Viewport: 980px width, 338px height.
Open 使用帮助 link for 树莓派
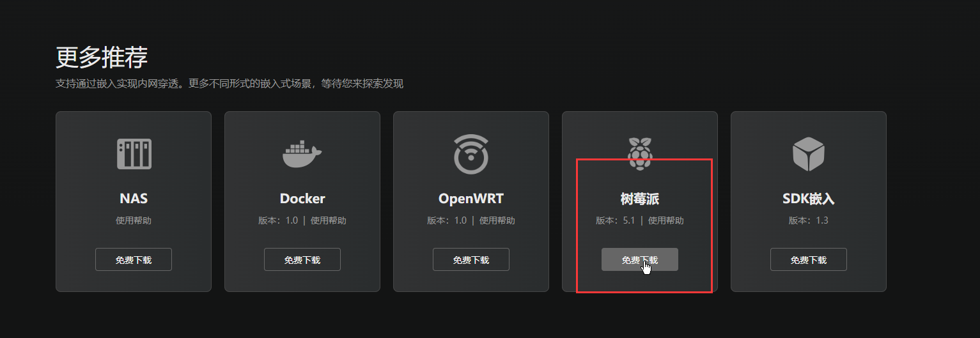tap(666, 221)
